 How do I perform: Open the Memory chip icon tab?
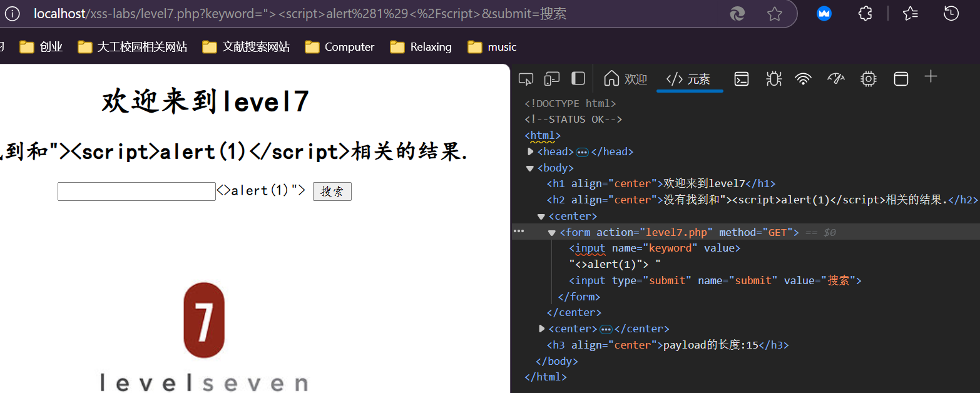[868, 79]
